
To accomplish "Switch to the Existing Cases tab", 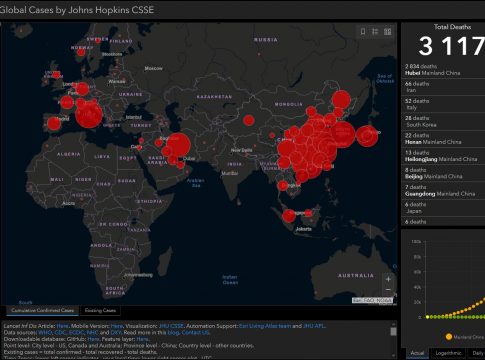I will pyautogui.click(x=100, y=310).
